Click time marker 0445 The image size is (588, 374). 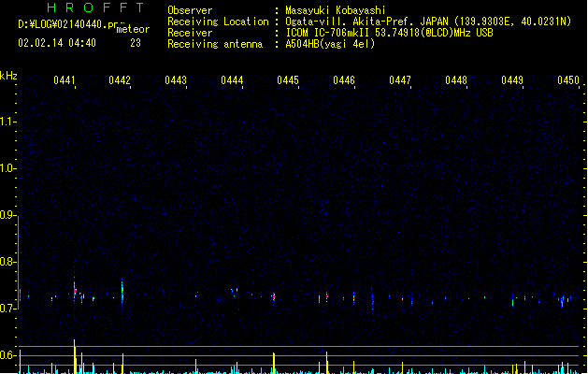click(288, 80)
